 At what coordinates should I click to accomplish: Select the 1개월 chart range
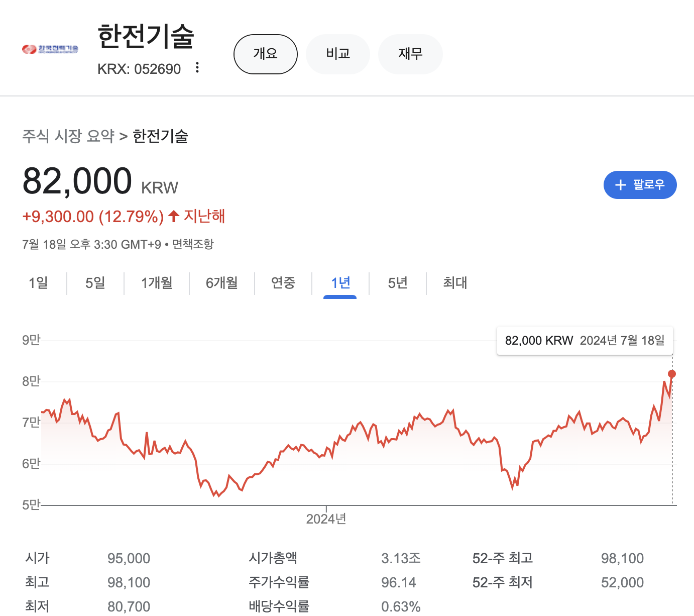157,283
